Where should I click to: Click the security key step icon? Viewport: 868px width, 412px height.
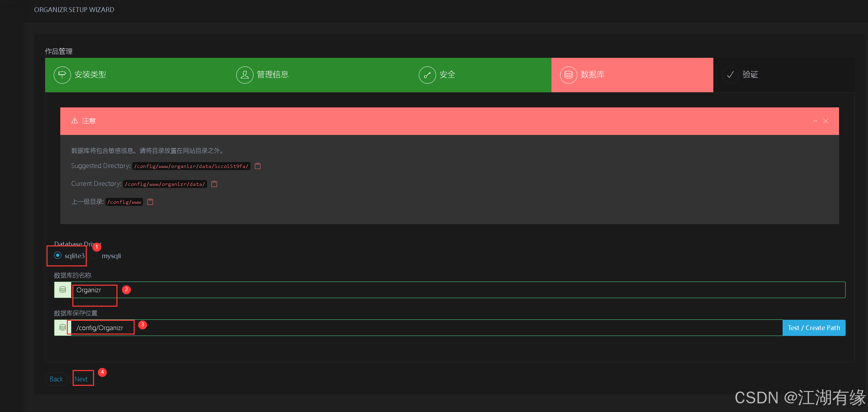pyautogui.click(x=427, y=75)
